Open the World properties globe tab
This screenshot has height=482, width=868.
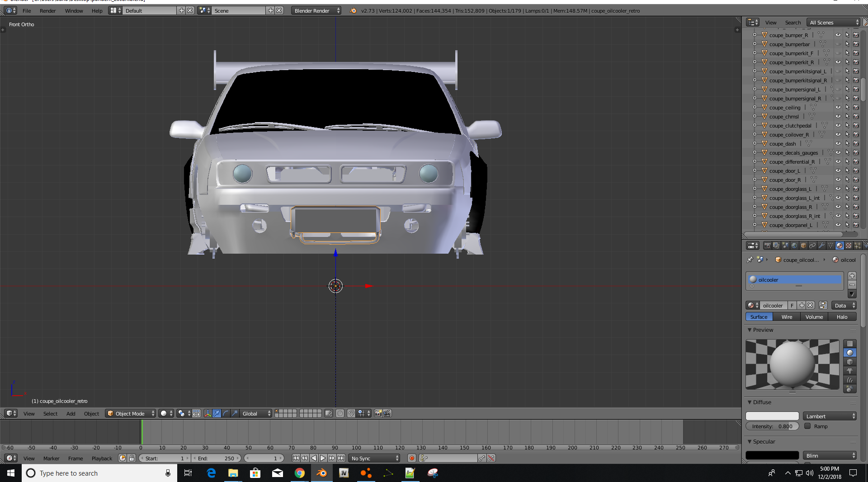pos(794,246)
